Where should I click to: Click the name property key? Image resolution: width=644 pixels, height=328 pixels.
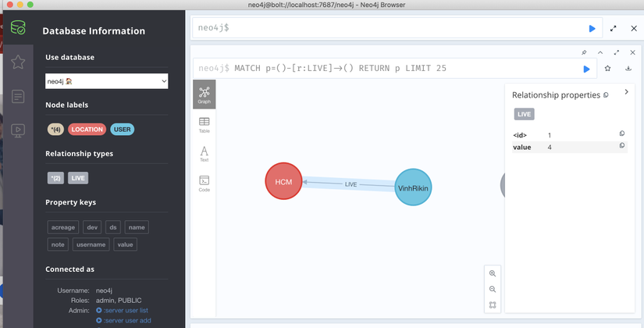click(137, 227)
